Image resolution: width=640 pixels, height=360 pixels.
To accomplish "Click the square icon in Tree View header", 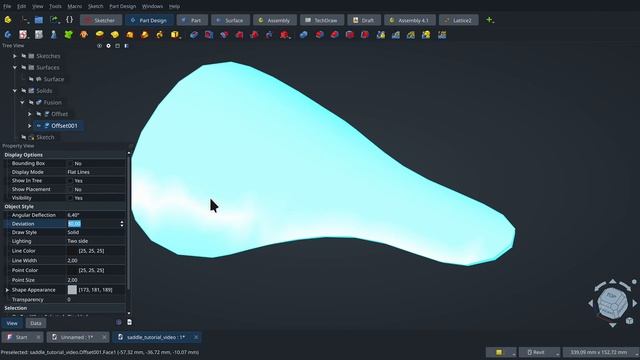I will (118, 46).
